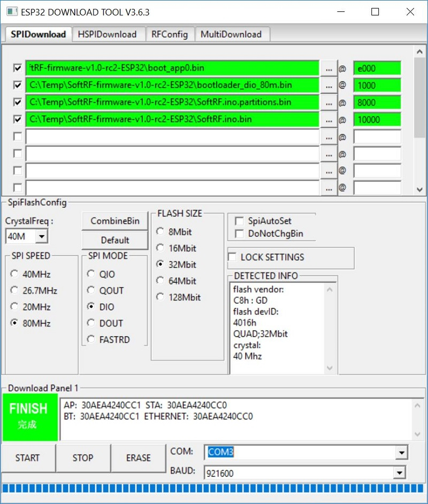Select FASTRD SPI mode

(91, 339)
